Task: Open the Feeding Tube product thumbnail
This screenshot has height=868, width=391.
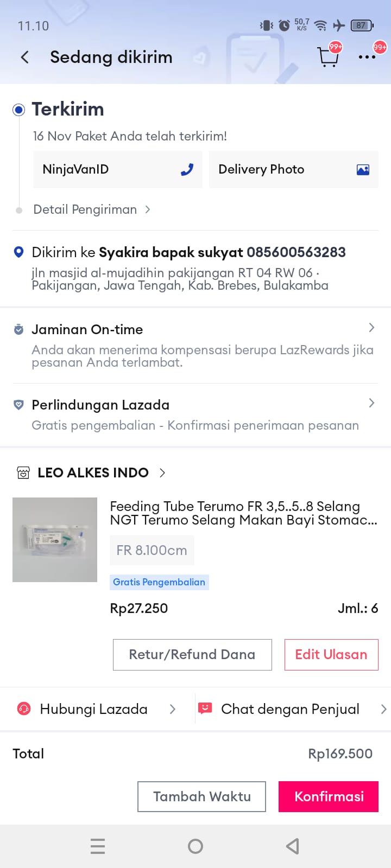Action: click(x=55, y=540)
